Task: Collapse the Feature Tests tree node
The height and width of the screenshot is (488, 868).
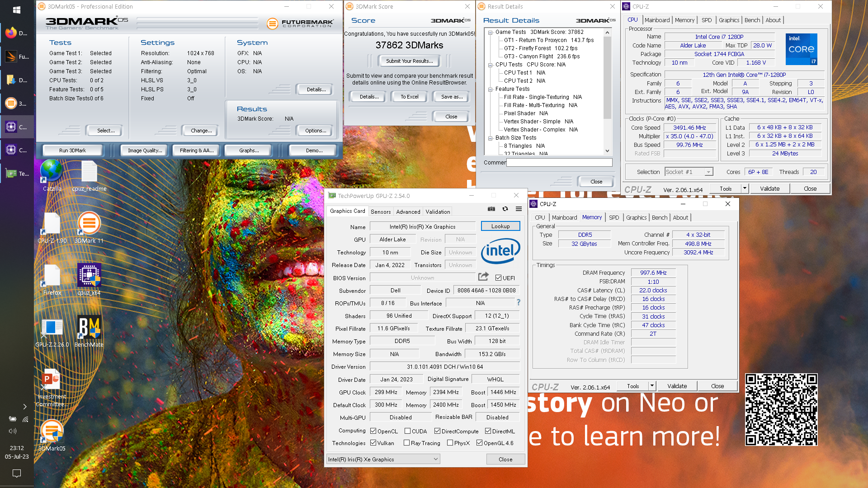Action: [490, 89]
